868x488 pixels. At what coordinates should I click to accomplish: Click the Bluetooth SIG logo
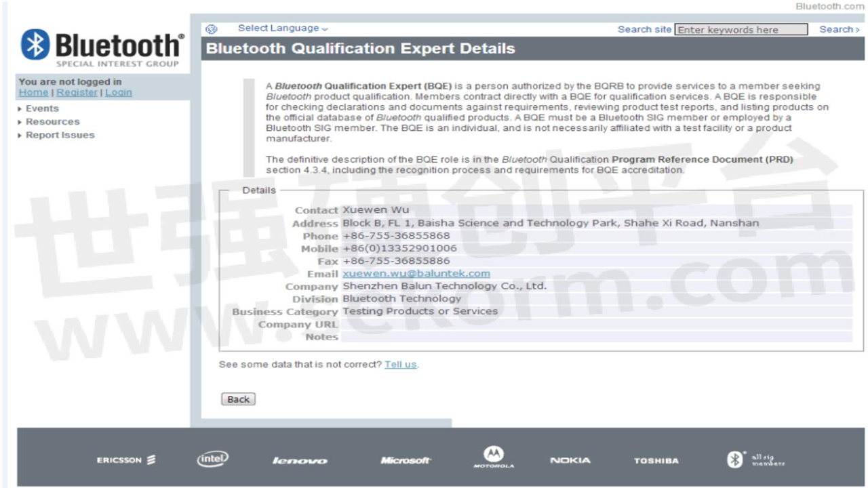click(102, 49)
